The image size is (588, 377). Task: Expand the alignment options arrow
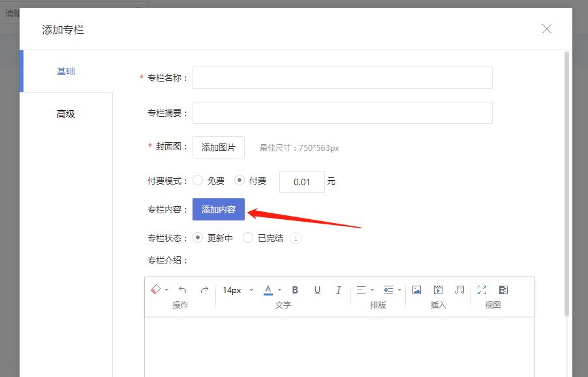pyautogui.click(x=373, y=290)
